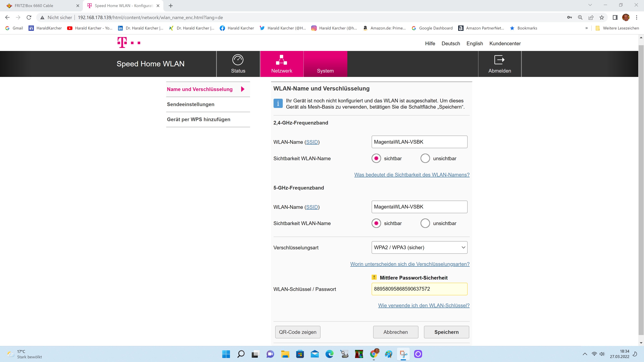Click the Telekom T logo
The image size is (644, 362).
[x=122, y=42]
